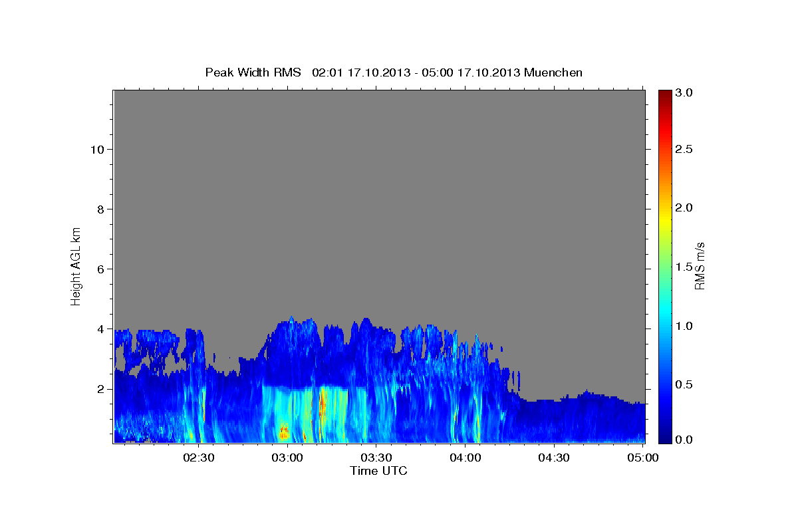Viewport: 798px width, 532px height.
Task: Click the colorbar value 1.0
Action: click(x=684, y=327)
